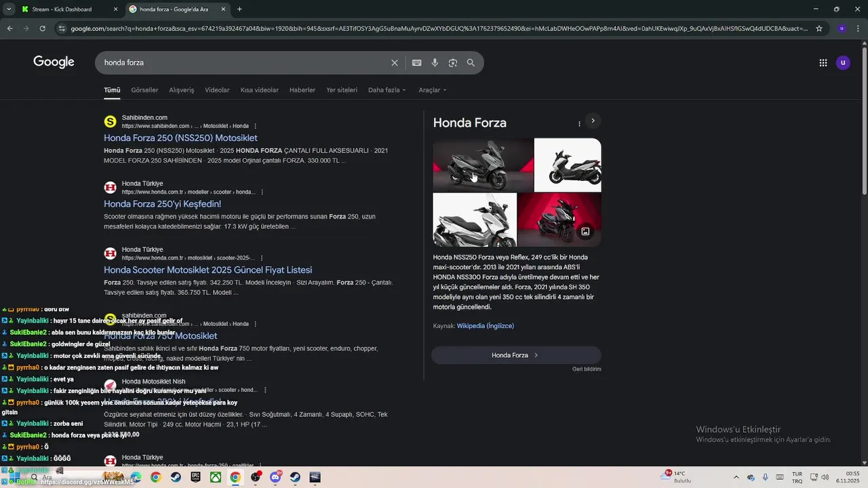Expand the Daha fazla dropdown

387,90
